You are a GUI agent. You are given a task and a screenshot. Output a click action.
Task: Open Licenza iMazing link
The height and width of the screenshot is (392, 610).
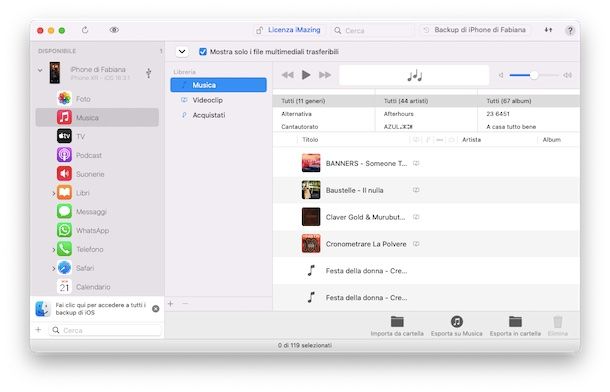coord(288,30)
